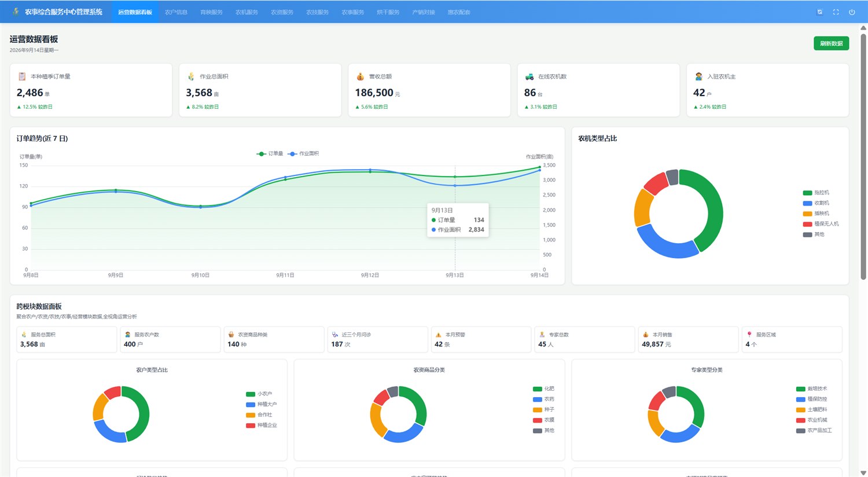Open the 惠农配套 navigation tab
The height and width of the screenshot is (477, 868).
pos(458,12)
